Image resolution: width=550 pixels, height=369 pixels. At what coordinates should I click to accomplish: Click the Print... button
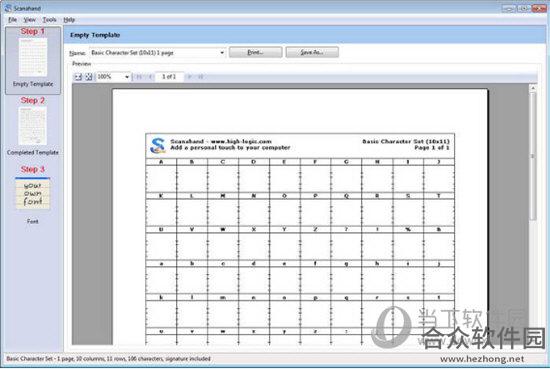click(255, 52)
